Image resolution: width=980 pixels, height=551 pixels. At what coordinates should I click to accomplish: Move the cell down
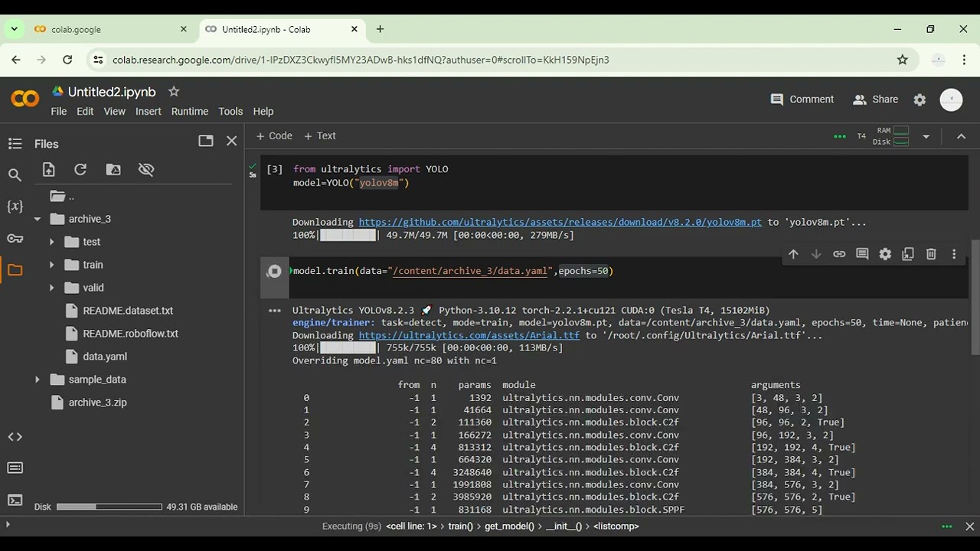pyautogui.click(x=816, y=254)
